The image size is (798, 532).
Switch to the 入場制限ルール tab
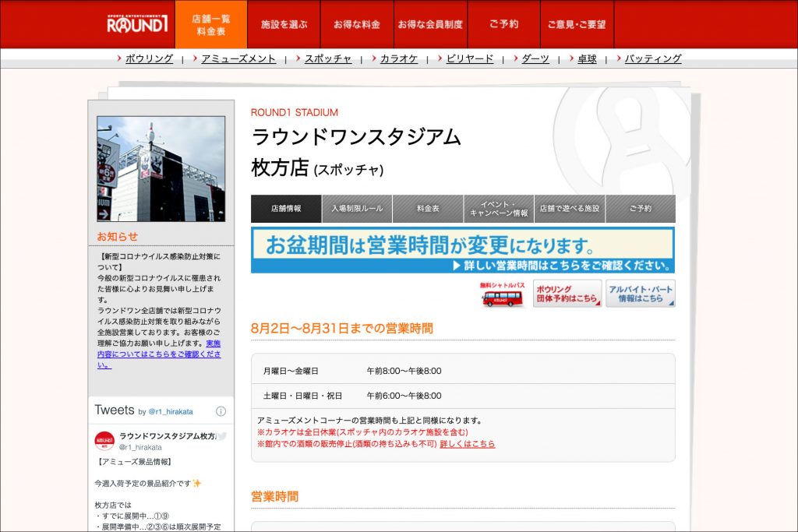coord(357,209)
